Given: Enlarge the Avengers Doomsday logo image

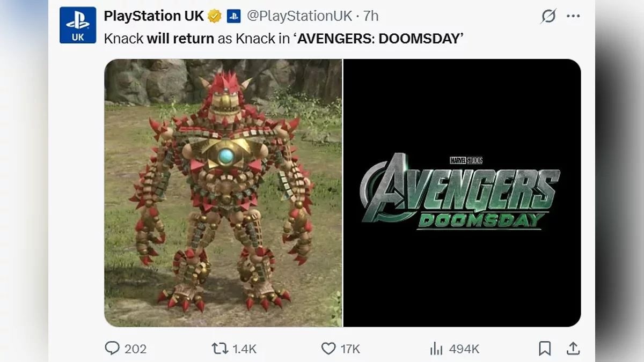Looking at the screenshot, I should 462,193.
